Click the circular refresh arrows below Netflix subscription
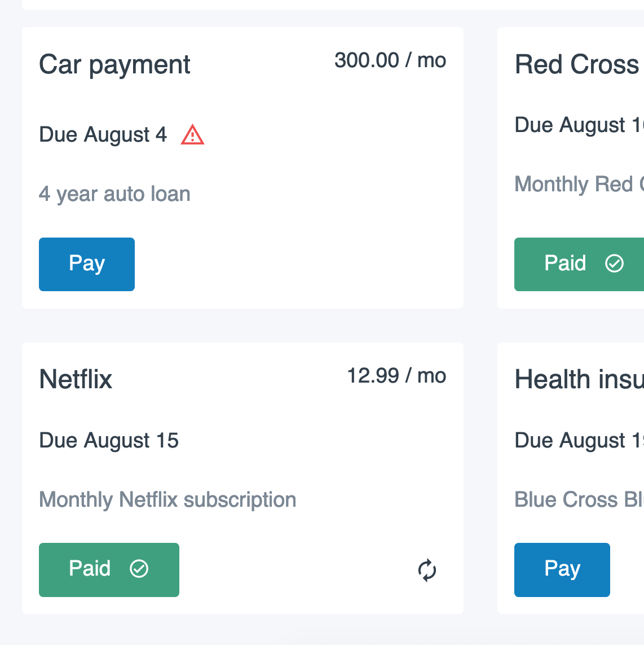 click(x=427, y=570)
